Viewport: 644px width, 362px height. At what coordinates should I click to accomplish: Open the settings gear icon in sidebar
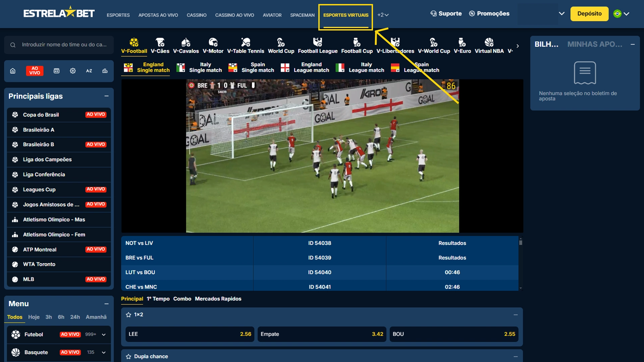coord(73,71)
